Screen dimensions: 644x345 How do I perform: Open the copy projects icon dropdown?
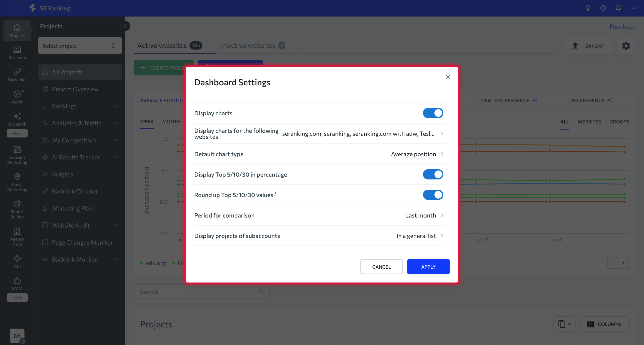coord(565,324)
